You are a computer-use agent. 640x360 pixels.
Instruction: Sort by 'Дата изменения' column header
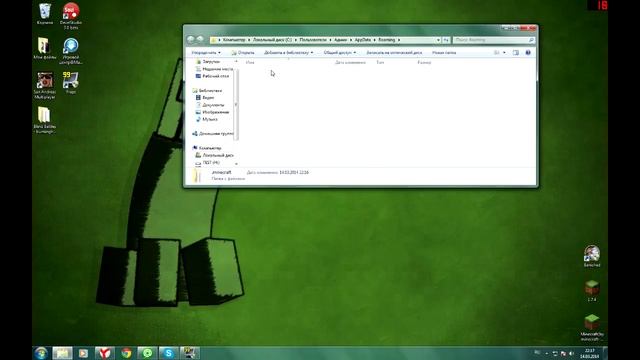coord(350,62)
